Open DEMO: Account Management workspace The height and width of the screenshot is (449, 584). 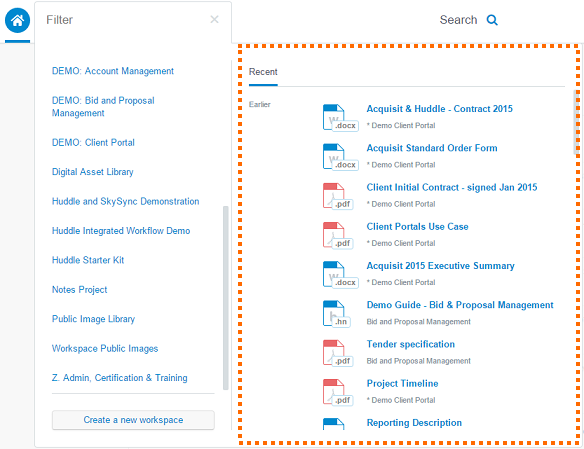[x=113, y=71]
